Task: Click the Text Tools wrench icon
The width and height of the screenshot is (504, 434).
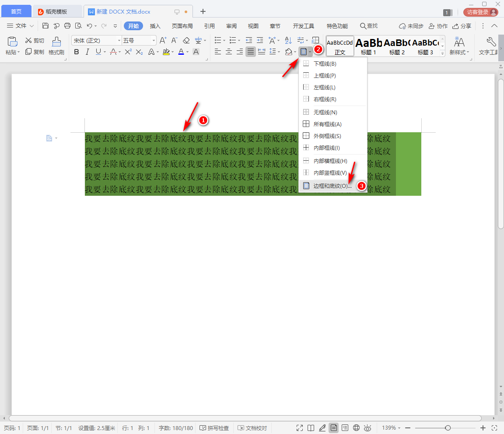Action: tap(491, 42)
